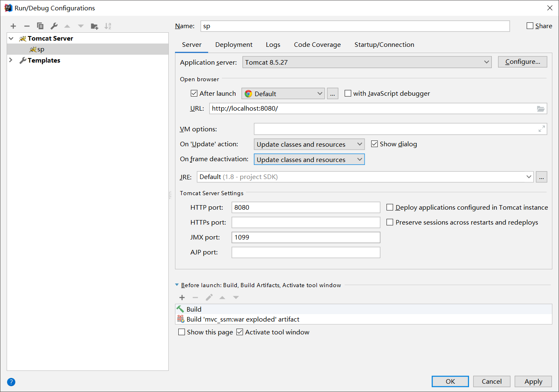Move configuration down in the left toolbar

point(81,26)
